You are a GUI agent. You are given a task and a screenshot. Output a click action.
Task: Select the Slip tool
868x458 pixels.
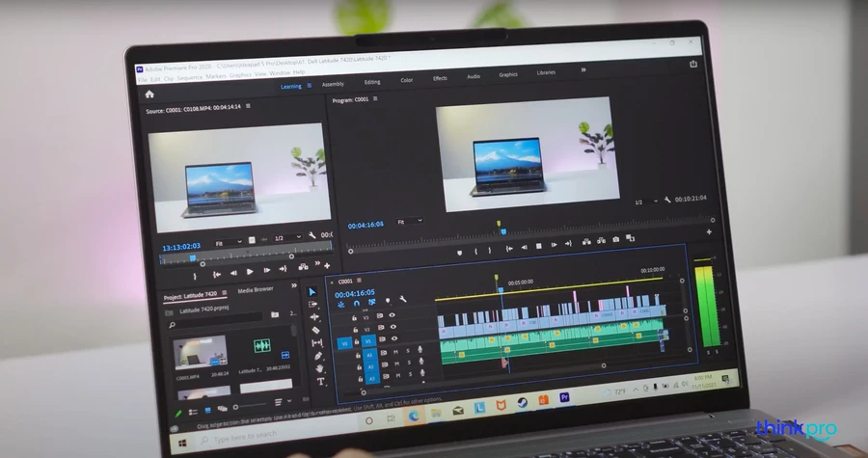click(317, 343)
